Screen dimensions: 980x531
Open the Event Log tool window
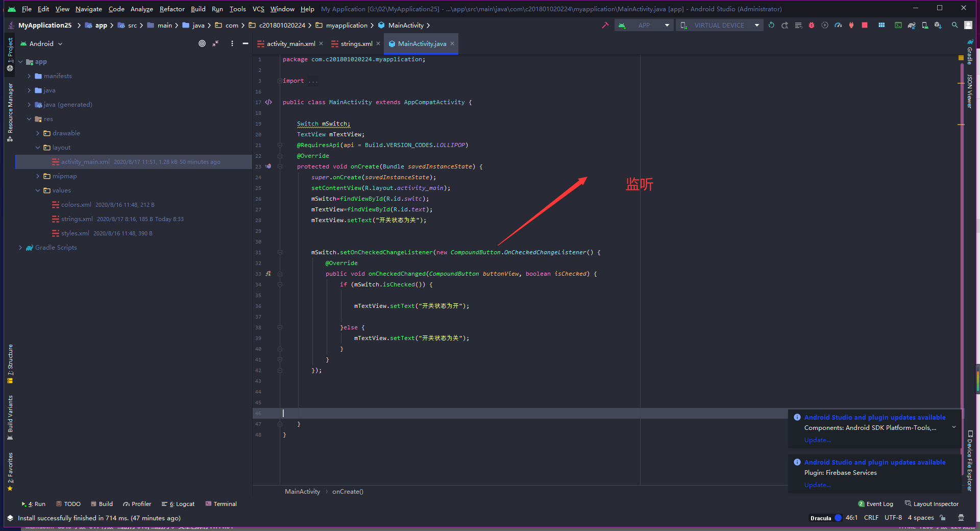[876, 504]
